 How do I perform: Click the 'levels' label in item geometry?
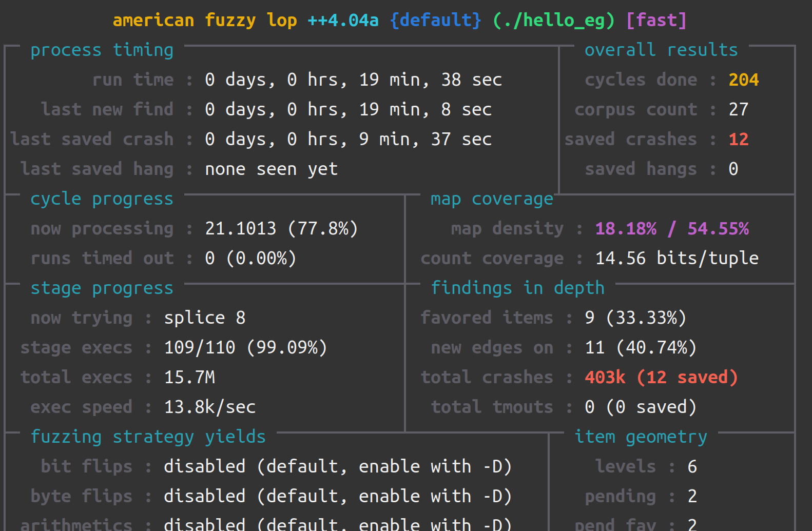[x=626, y=467]
